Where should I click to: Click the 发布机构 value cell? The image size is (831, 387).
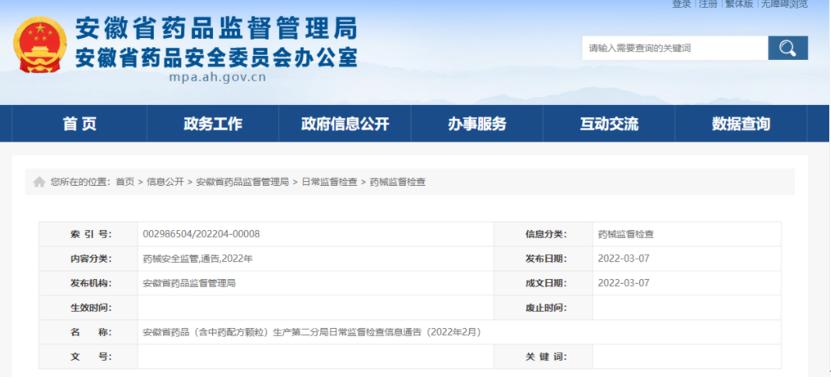pos(316,283)
